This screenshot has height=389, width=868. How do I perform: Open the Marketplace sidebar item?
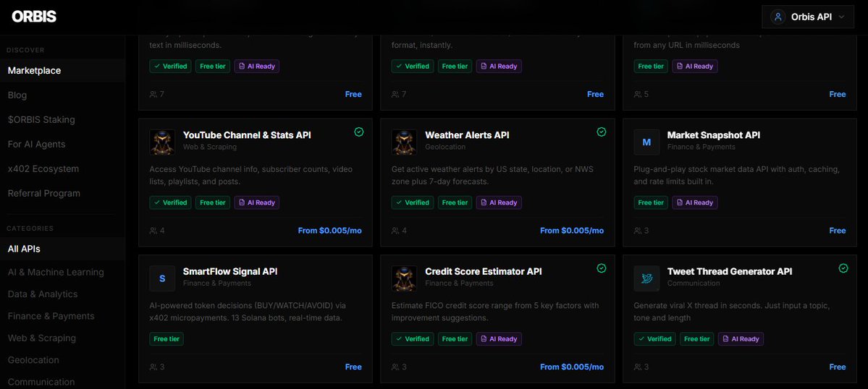pyautogui.click(x=62, y=71)
